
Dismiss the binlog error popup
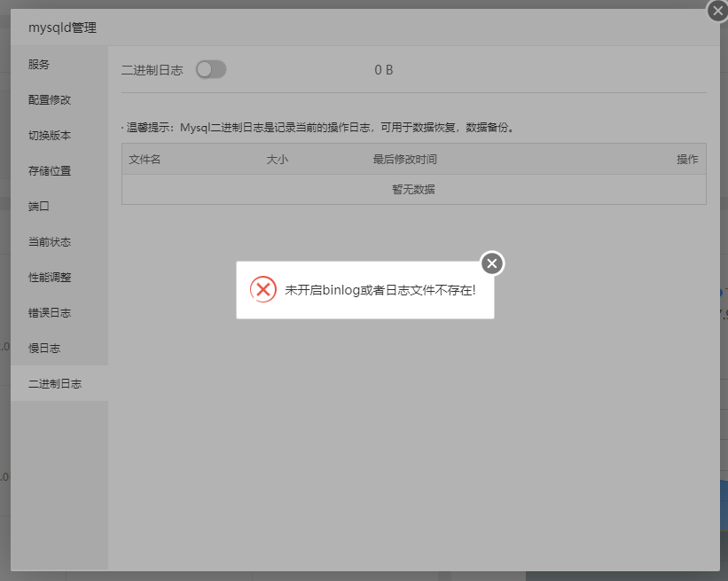pos(491,263)
